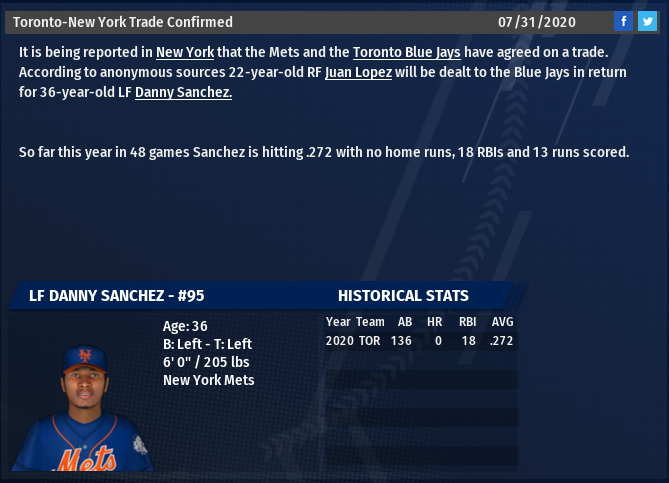Click the 07/31/2020 date label
Image resolution: width=669 pixels, height=483 pixels.
click(537, 22)
